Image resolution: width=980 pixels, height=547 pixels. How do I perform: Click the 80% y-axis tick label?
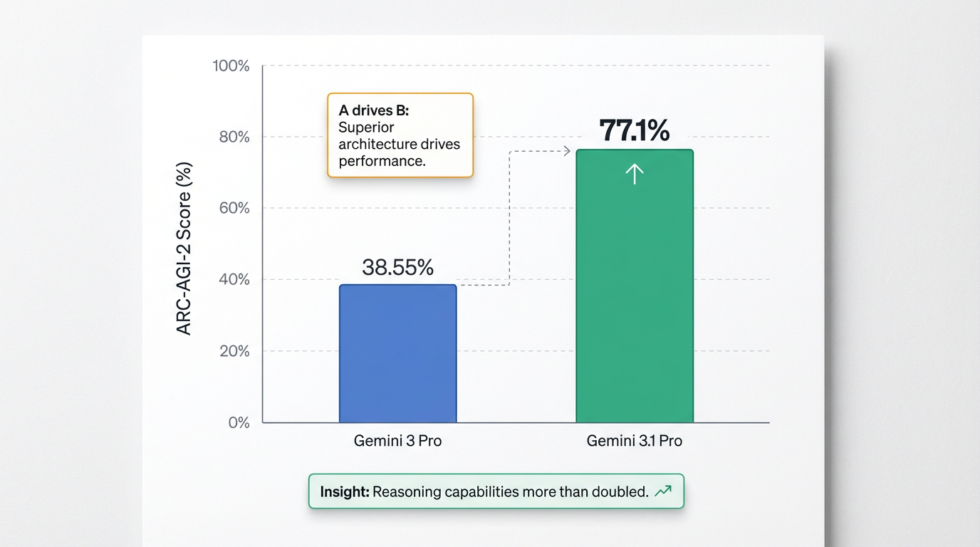coord(234,137)
